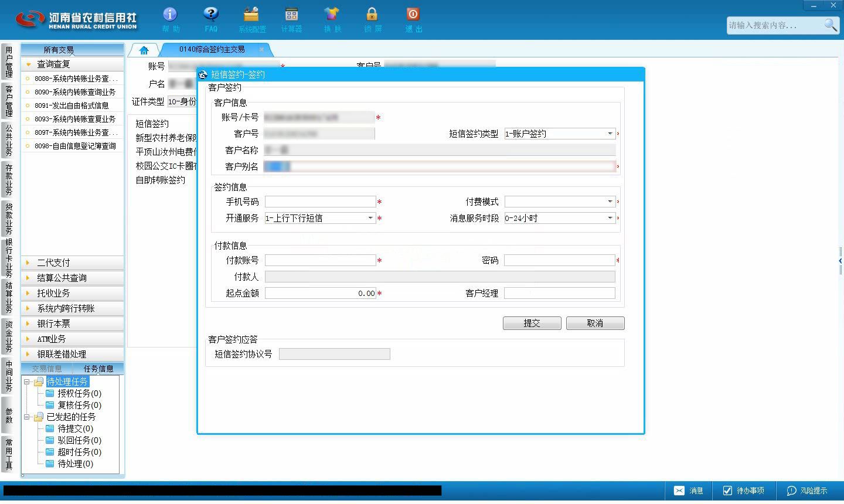Open the 开通服务 dropdown
844x504 pixels.
(x=370, y=218)
